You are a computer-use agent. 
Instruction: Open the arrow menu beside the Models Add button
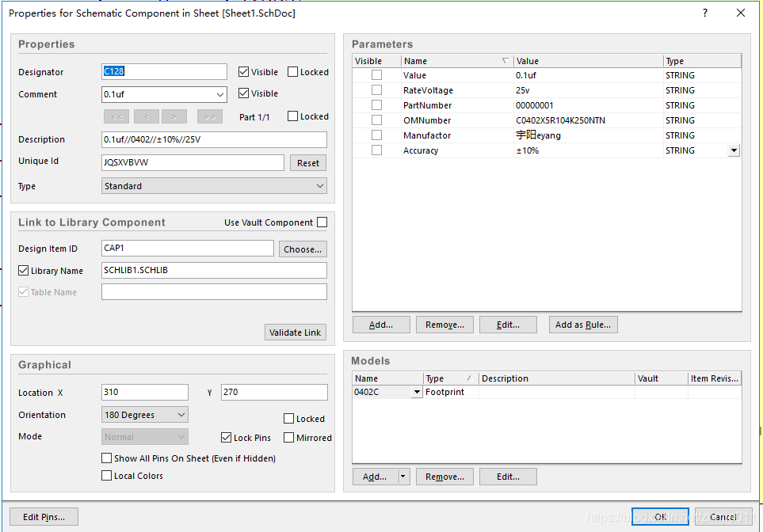click(x=403, y=477)
